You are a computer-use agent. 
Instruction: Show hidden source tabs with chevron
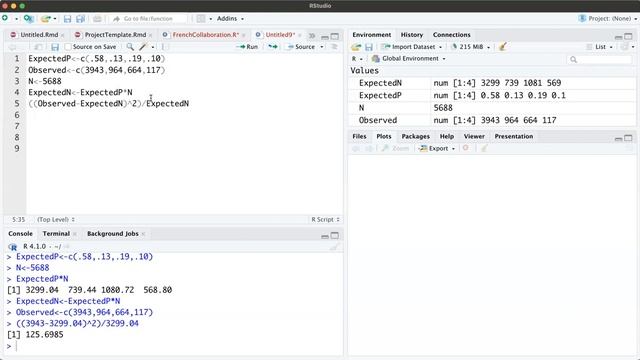pos(312,36)
